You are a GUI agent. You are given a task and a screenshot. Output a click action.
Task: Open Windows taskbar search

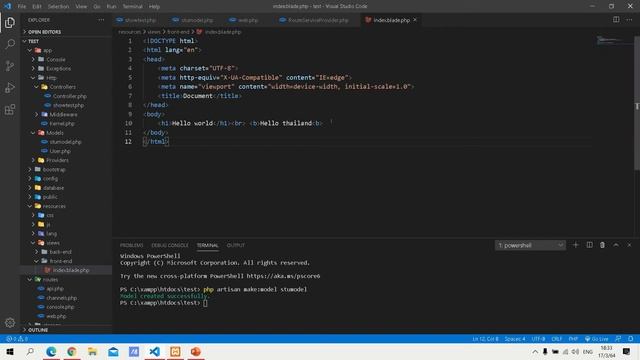[30, 351]
